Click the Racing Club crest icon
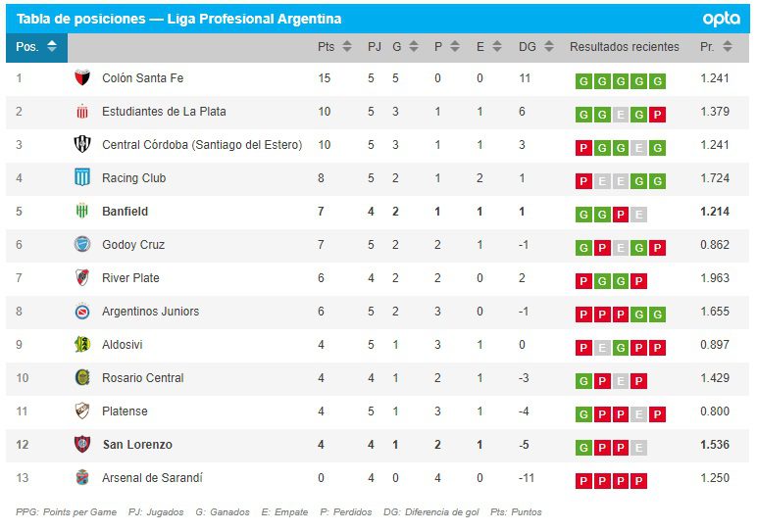The width and height of the screenshot is (757, 532). click(82, 178)
